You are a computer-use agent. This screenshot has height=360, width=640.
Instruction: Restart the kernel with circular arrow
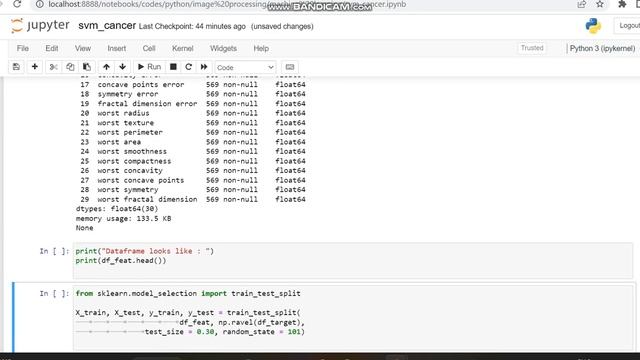[x=188, y=67]
